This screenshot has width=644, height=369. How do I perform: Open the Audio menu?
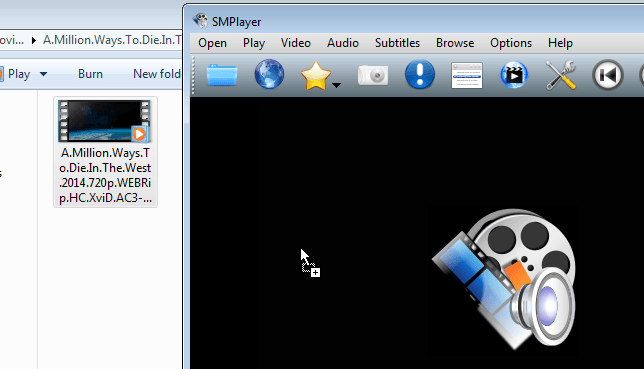(x=343, y=43)
